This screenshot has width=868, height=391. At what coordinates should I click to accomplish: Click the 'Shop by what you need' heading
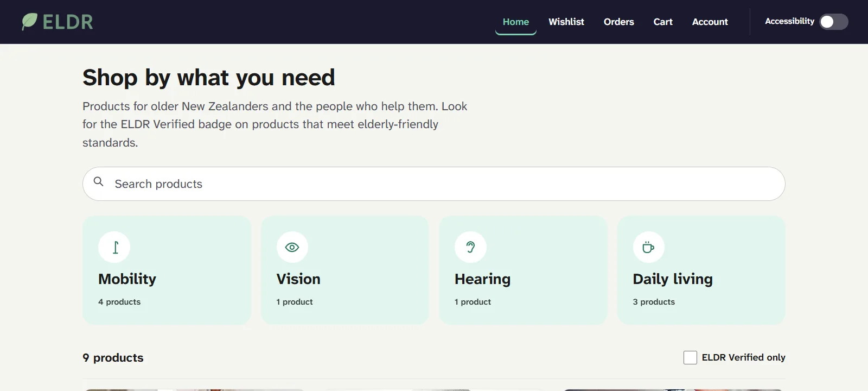(209, 78)
